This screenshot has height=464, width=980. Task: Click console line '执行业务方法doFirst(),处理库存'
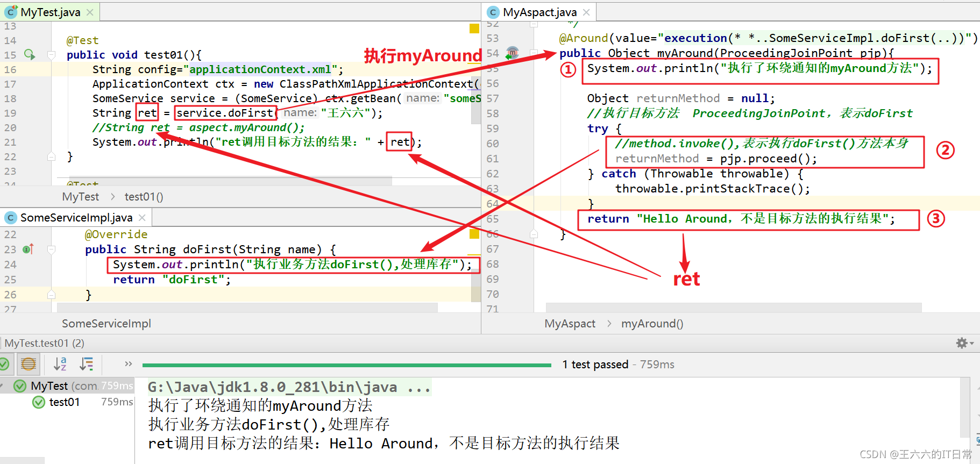(269, 424)
